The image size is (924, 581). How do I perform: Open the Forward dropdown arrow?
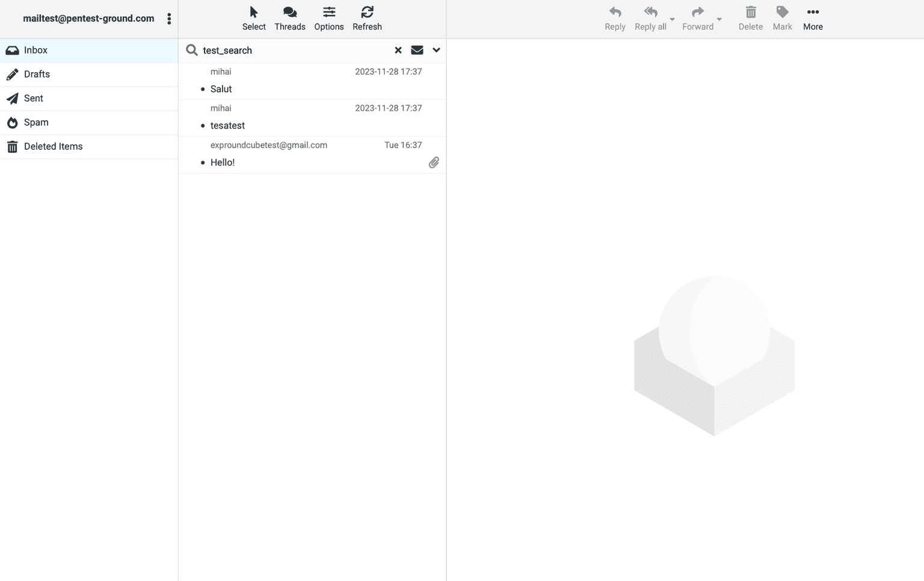pos(719,20)
